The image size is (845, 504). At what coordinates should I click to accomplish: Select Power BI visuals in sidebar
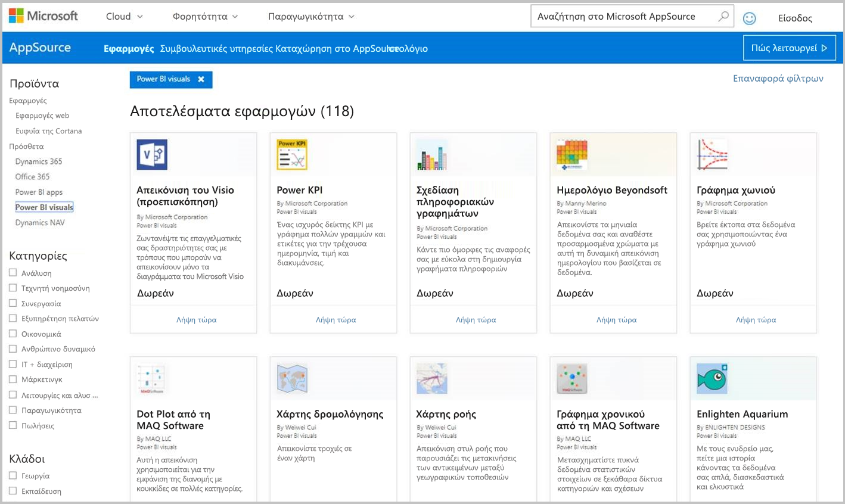pyautogui.click(x=44, y=207)
